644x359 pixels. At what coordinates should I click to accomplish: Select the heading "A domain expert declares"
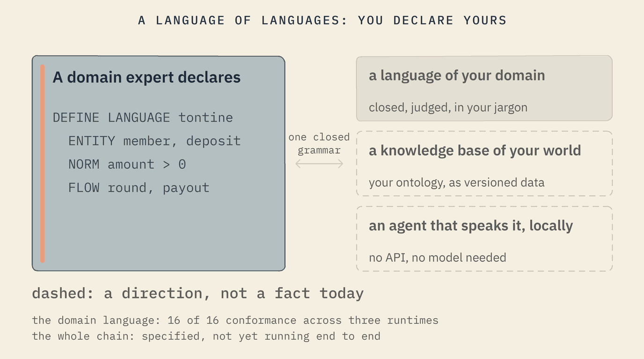pyautogui.click(x=146, y=77)
